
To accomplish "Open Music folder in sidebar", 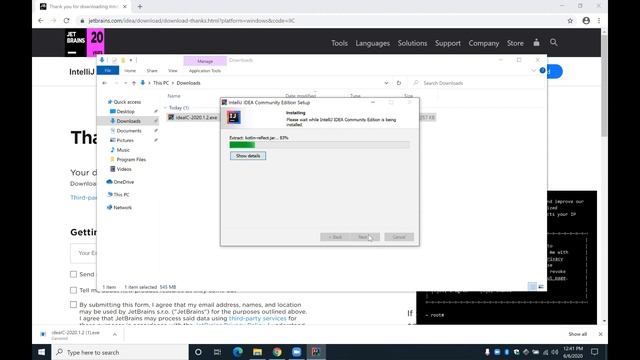I will (x=122, y=150).
